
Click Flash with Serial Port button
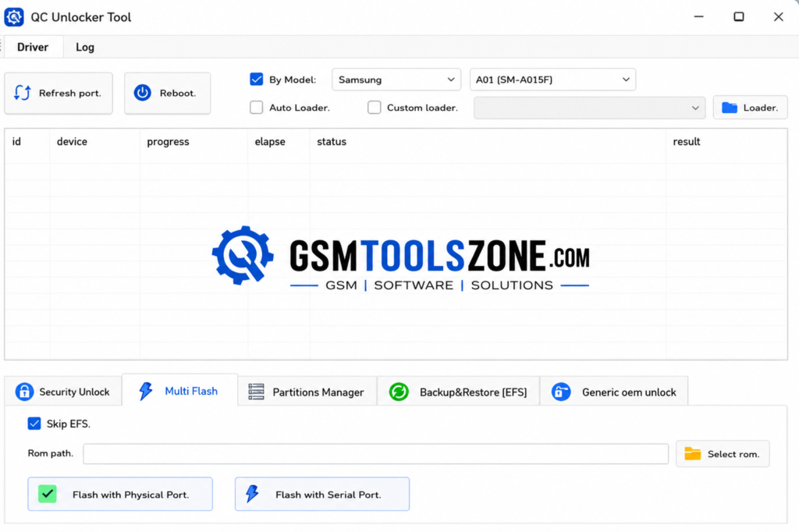[x=322, y=494]
